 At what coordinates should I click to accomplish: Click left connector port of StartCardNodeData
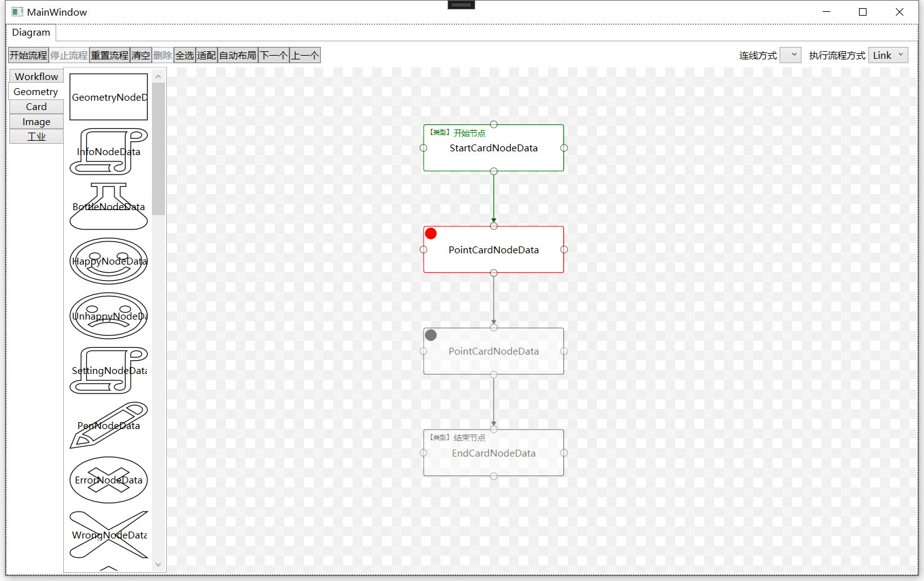(x=423, y=148)
